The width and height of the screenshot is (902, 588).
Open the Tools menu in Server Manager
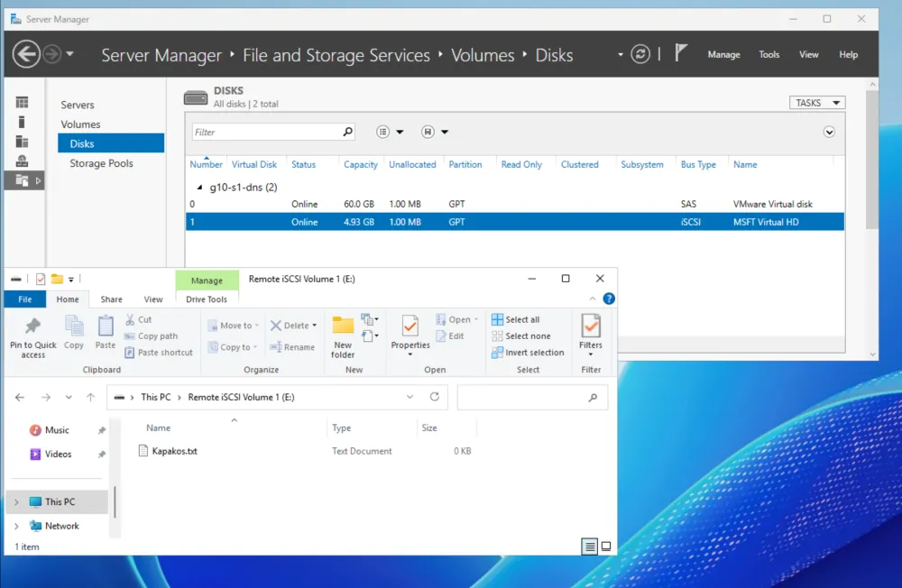(769, 54)
